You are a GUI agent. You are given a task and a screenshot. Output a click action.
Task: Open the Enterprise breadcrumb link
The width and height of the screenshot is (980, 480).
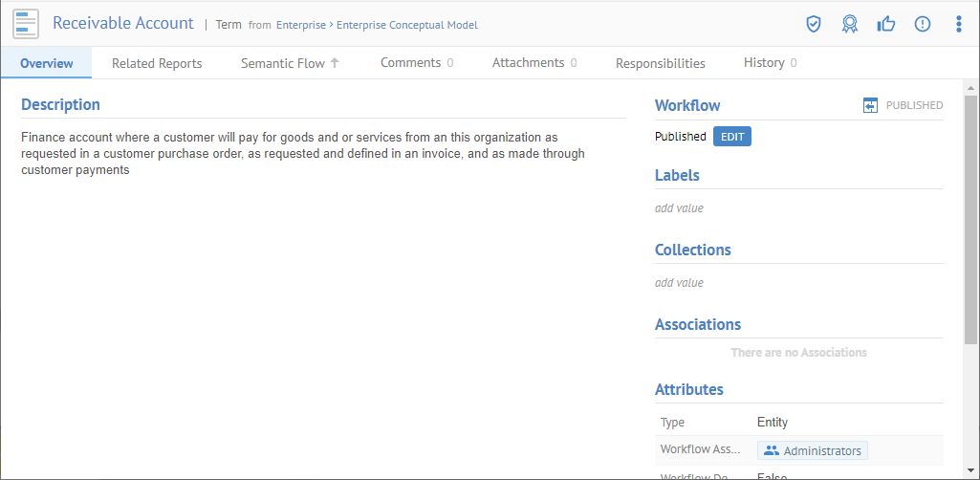pyautogui.click(x=300, y=25)
